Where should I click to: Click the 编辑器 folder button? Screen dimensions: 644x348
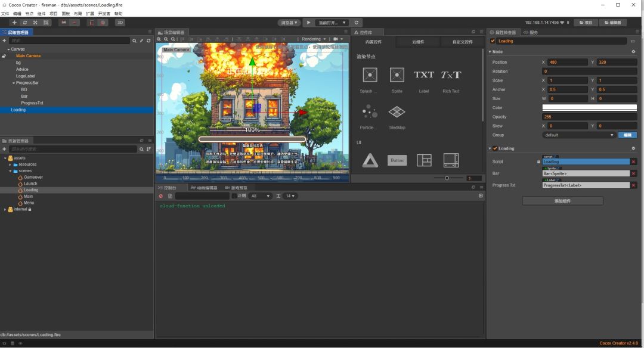(613, 23)
